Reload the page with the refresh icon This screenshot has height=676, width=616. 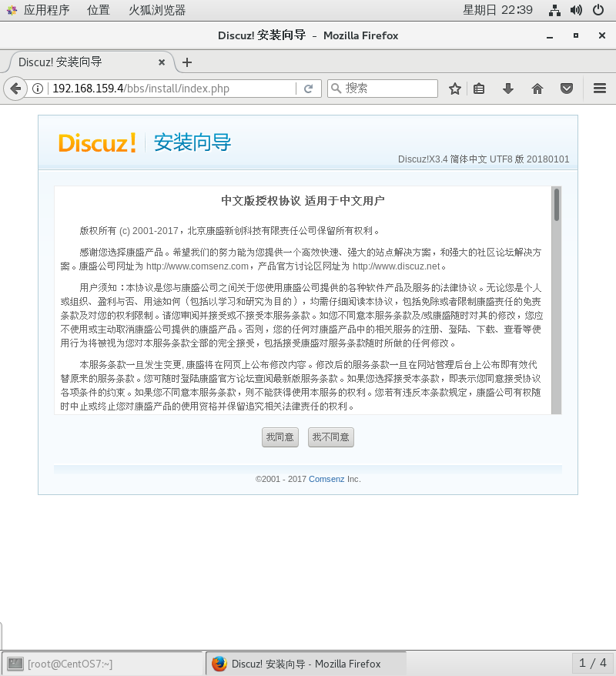coord(308,89)
